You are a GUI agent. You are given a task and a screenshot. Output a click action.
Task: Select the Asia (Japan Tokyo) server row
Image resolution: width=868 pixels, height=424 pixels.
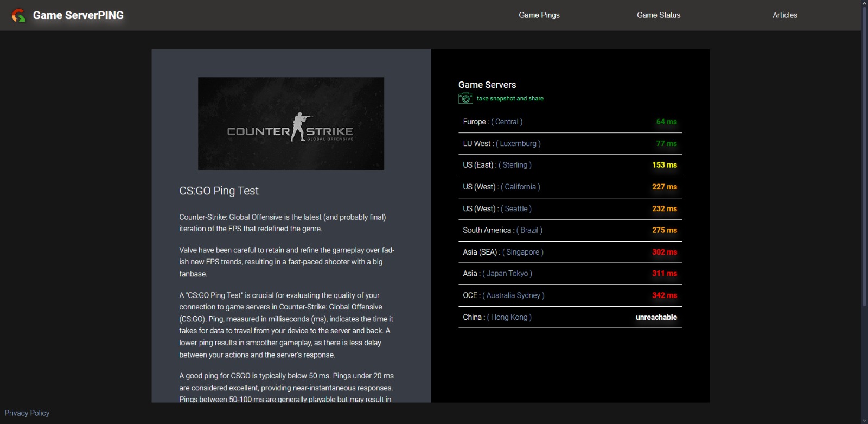[x=570, y=274]
